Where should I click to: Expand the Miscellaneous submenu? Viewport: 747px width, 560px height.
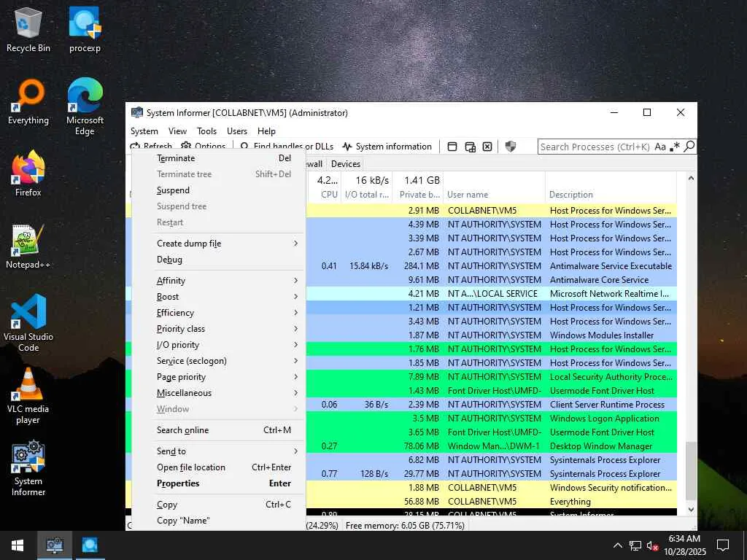point(219,393)
